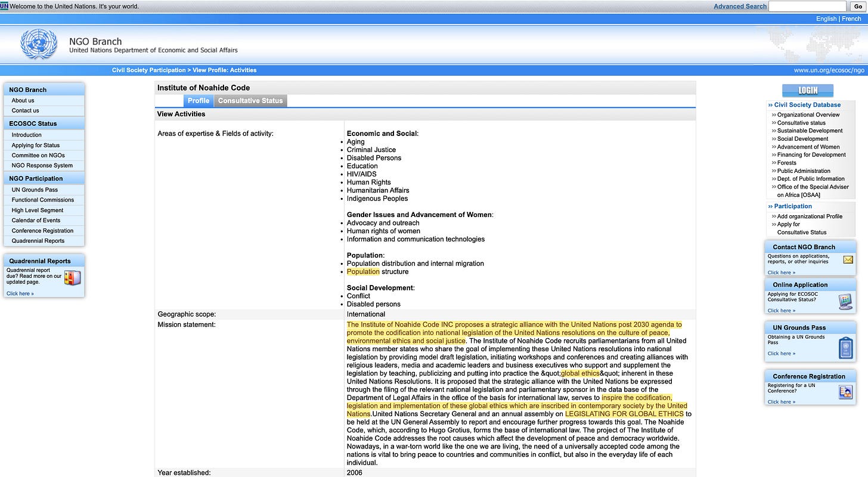Click 'Click here' under Contact NGO Branch
868x477 pixels.
[x=782, y=272]
